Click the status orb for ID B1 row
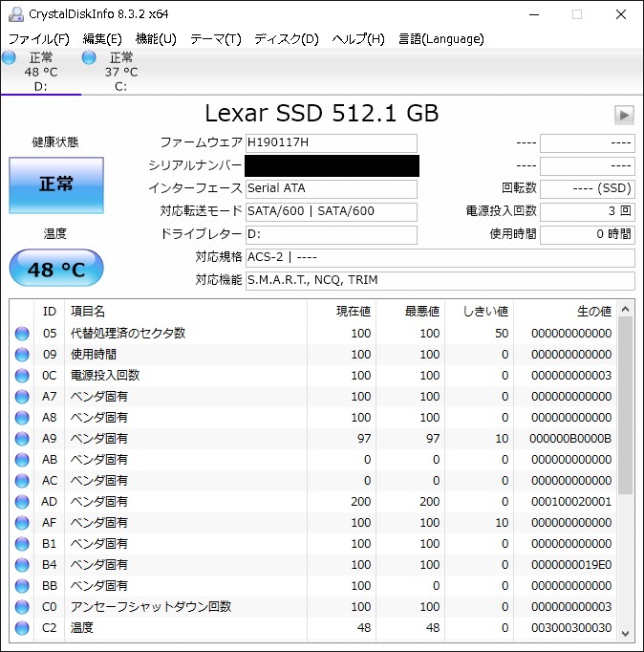The image size is (644, 652). pos(22,544)
